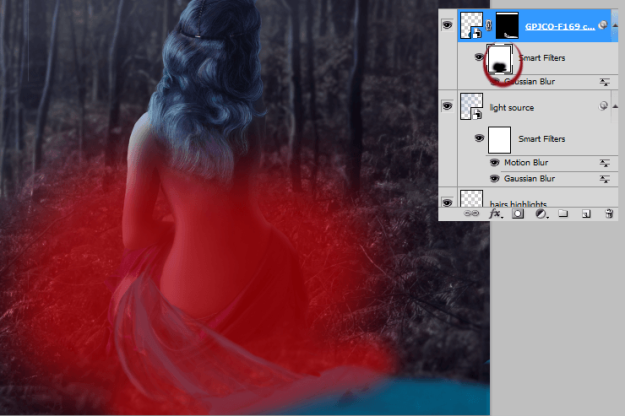Collapse the light source layer's filters list
Image resolution: width=625 pixels, height=416 pixels.
click(615, 106)
